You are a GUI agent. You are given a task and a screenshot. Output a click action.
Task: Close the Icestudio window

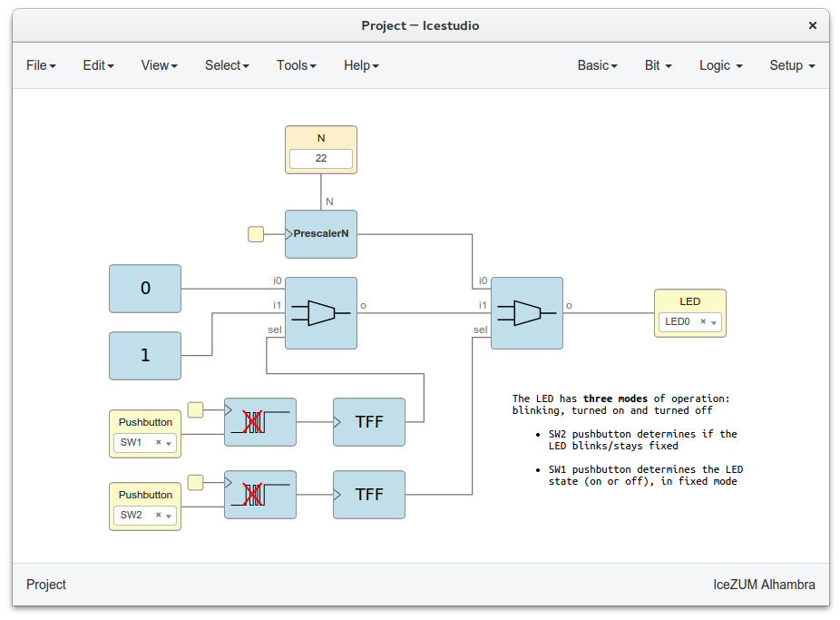813,25
